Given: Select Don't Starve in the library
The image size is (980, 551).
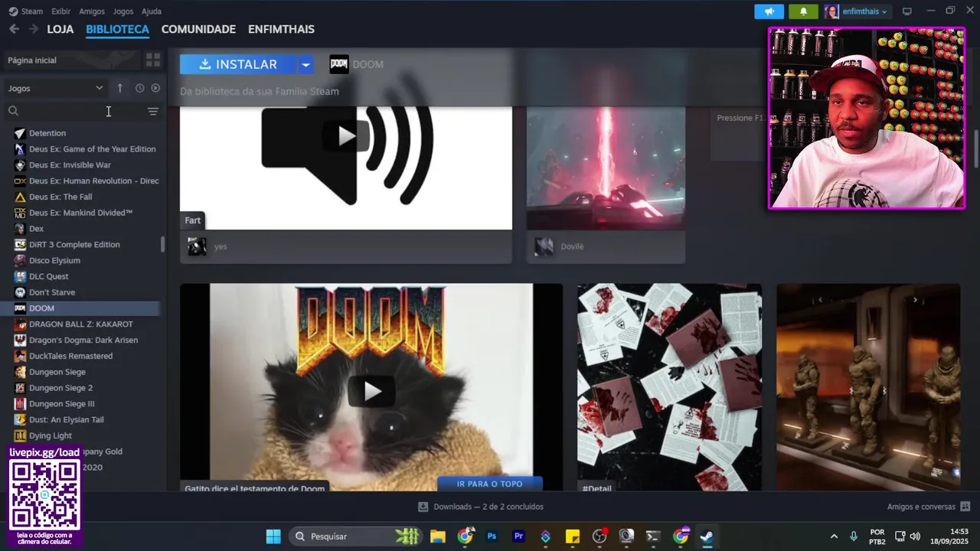Looking at the screenshot, I should 52,292.
